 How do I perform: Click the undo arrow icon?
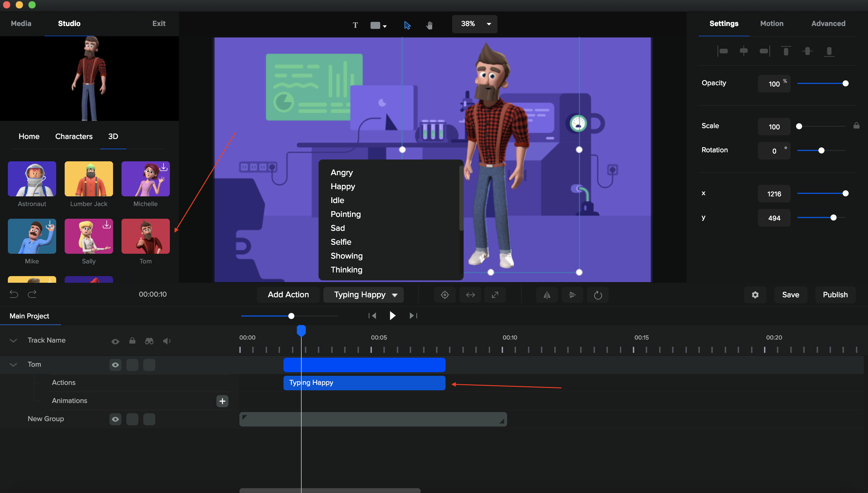[14, 294]
